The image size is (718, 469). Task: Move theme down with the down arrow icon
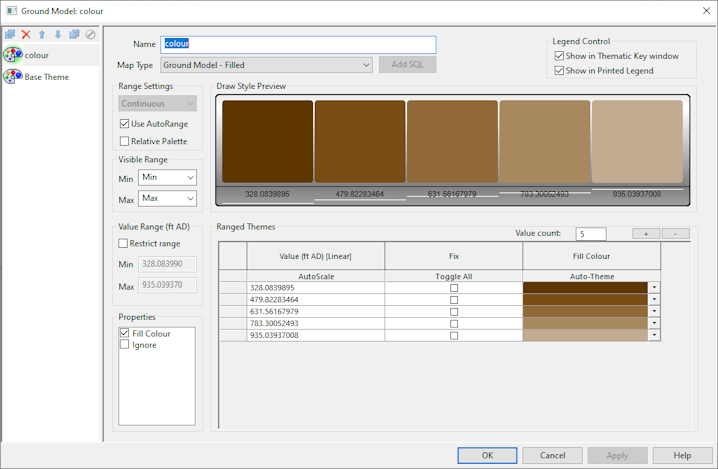(58, 34)
